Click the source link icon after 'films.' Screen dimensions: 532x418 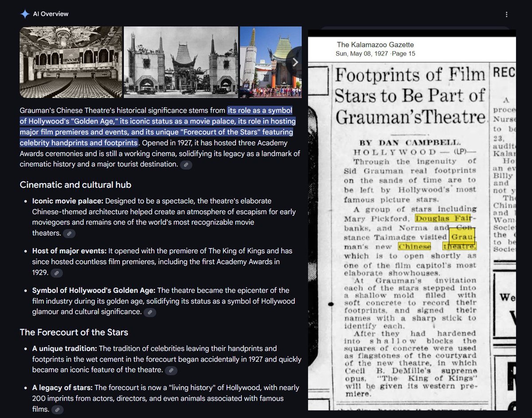[x=57, y=410]
